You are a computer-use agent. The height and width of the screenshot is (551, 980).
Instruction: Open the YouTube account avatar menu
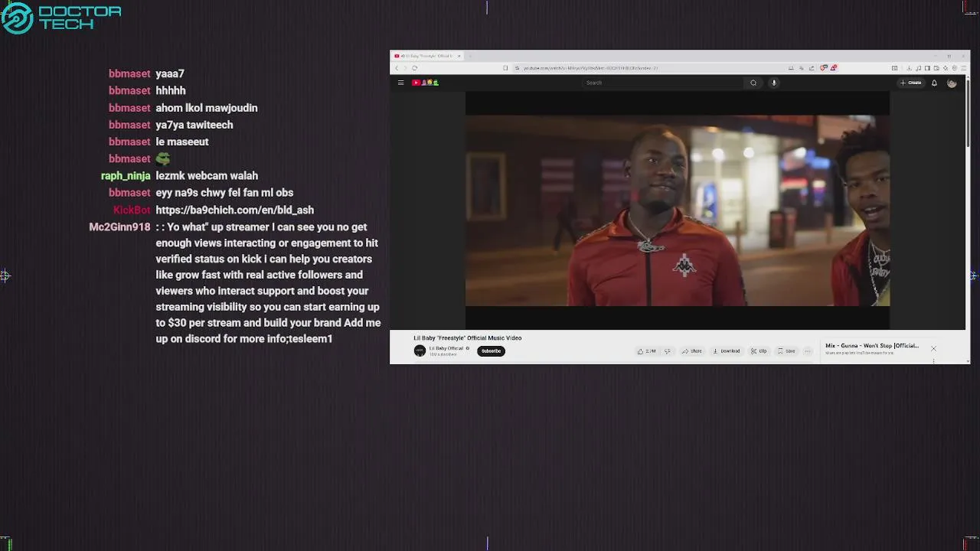coord(952,83)
